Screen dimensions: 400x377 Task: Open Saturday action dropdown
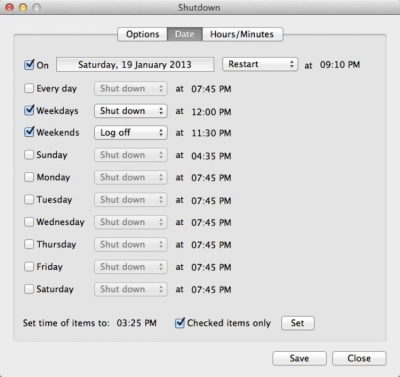131,289
